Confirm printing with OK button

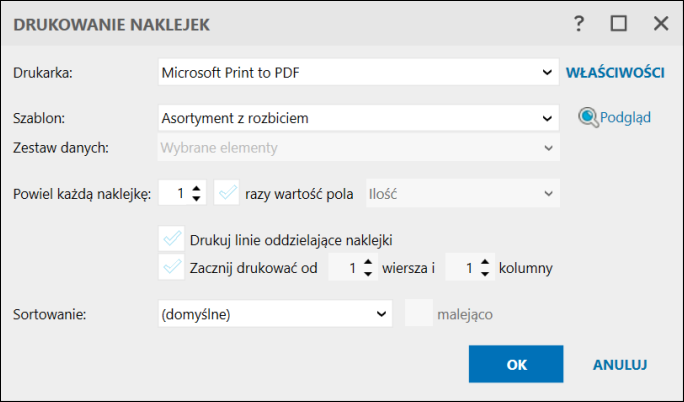[516, 364]
